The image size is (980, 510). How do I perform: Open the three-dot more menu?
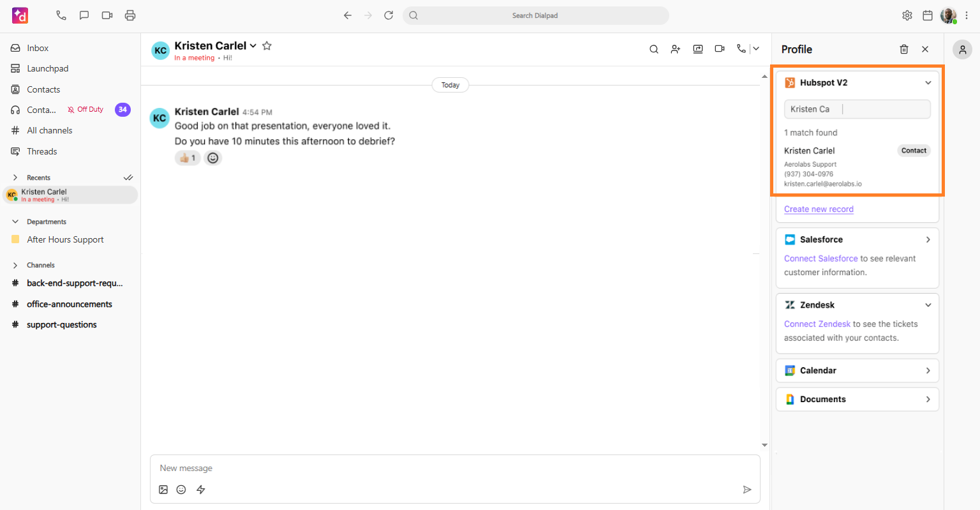967,15
